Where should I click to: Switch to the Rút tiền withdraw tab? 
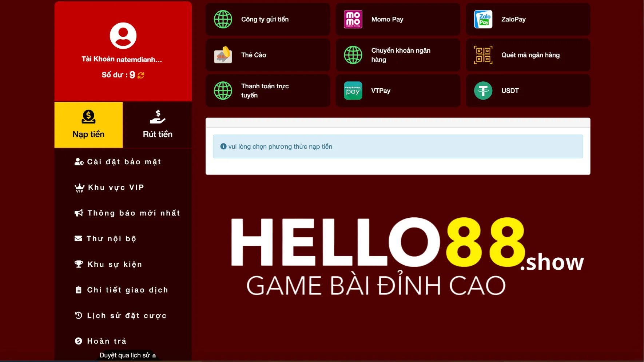(x=158, y=125)
